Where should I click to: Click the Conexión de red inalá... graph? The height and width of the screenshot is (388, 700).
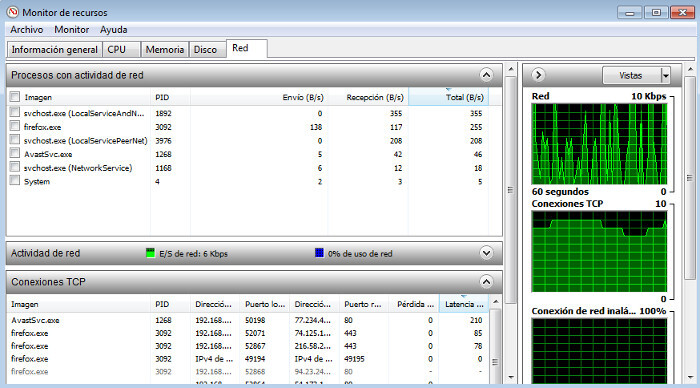tap(599, 351)
